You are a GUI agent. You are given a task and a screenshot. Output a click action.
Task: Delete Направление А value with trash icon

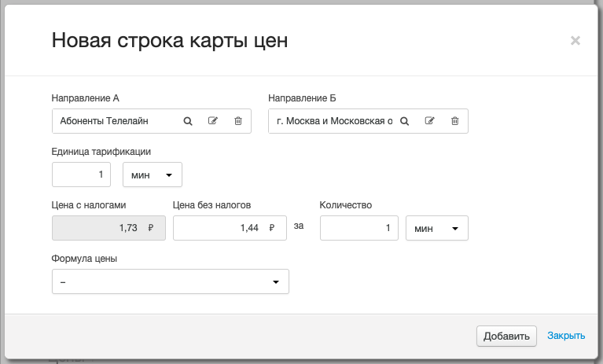click(x=238, y=121)
